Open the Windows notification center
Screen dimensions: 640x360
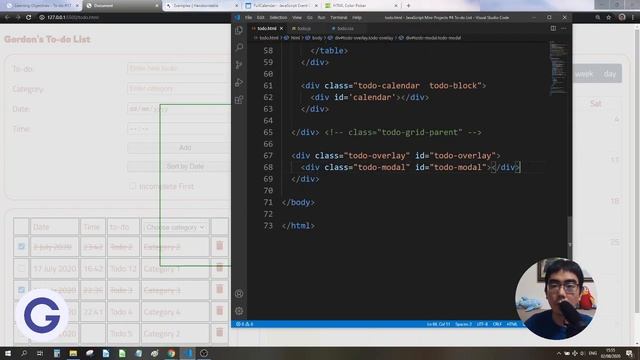[629, 353]
